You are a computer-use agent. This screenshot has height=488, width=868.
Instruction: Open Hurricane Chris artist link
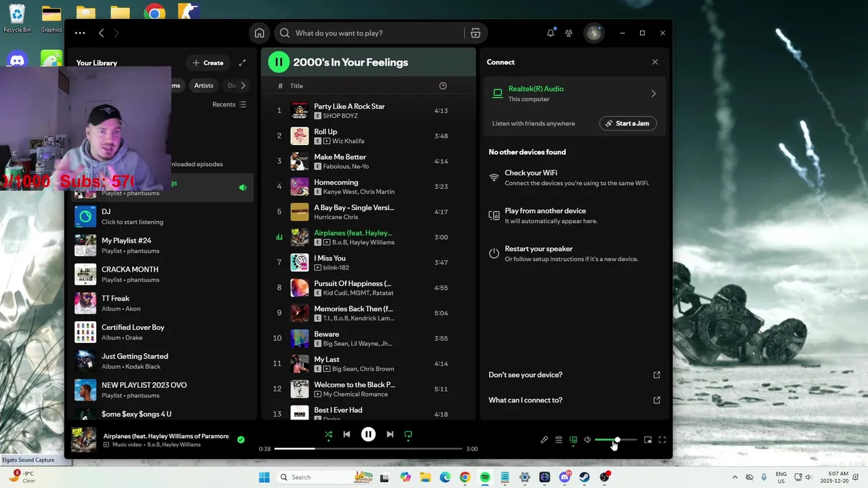click(x=336, y=217)
